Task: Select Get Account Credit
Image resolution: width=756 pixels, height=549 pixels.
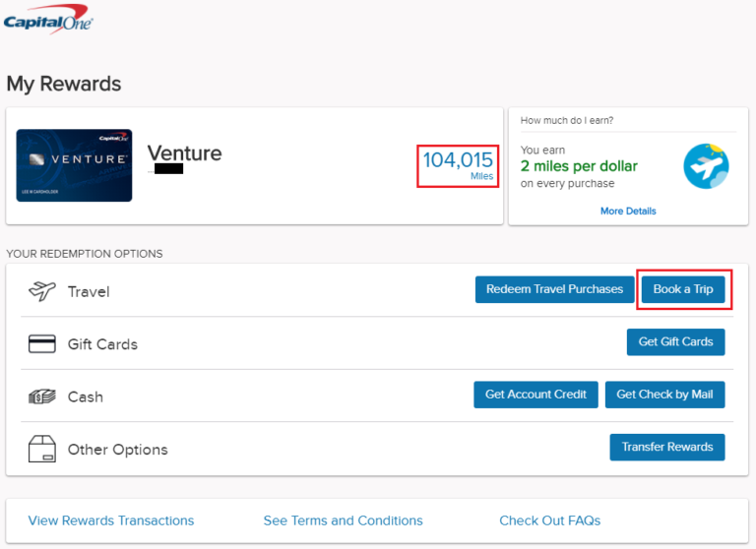Action: point(535,395)
